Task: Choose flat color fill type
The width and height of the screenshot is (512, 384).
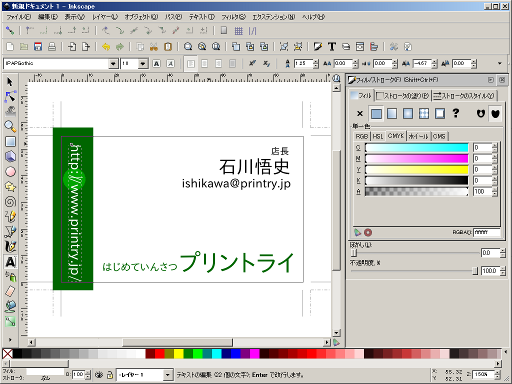Action: (376, 114)
